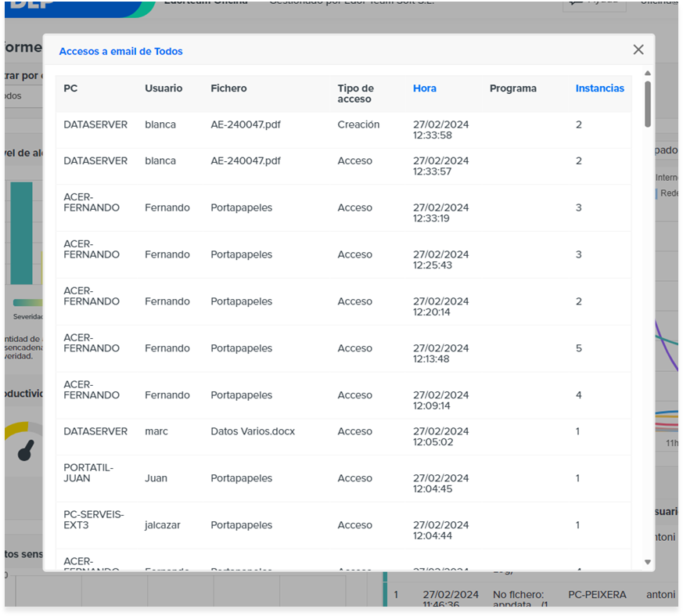Select the Portapapeles row at 12:13:48
Image resolution: width=683 pixels, height=616 pixels.
pos(343,348)
